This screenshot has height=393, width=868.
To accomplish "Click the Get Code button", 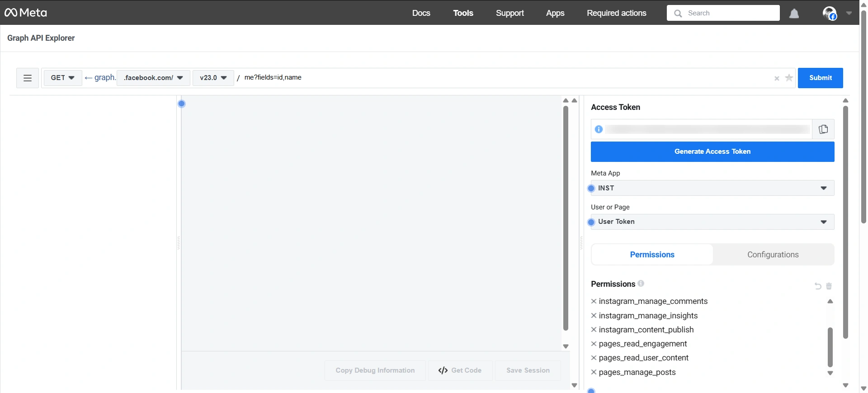I will tap(460, 370).
